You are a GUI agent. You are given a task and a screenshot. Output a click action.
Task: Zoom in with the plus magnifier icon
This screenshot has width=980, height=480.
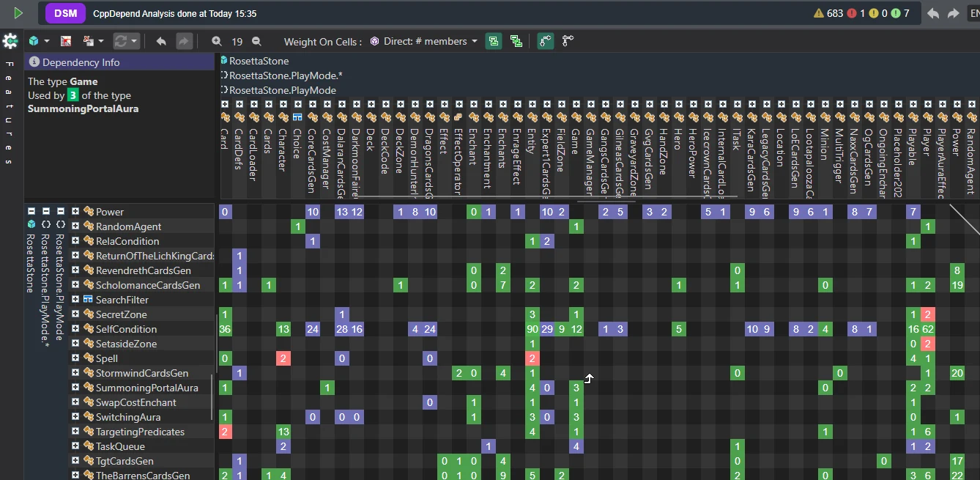coord(217,41)
